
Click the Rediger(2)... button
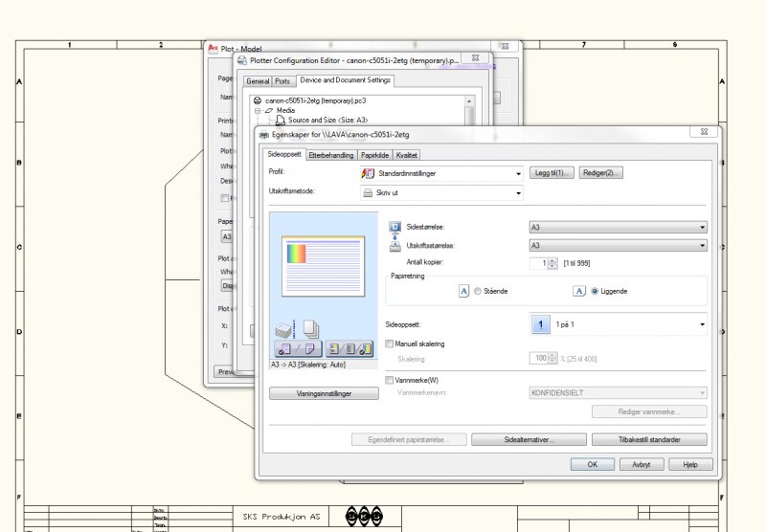pyautogui.click(x=601, y=173)
